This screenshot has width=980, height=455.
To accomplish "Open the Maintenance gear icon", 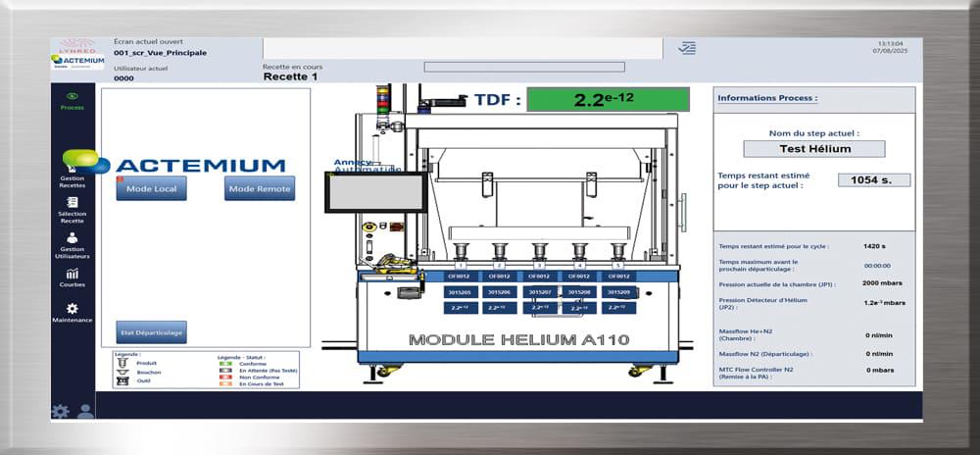I will [72, 309].
